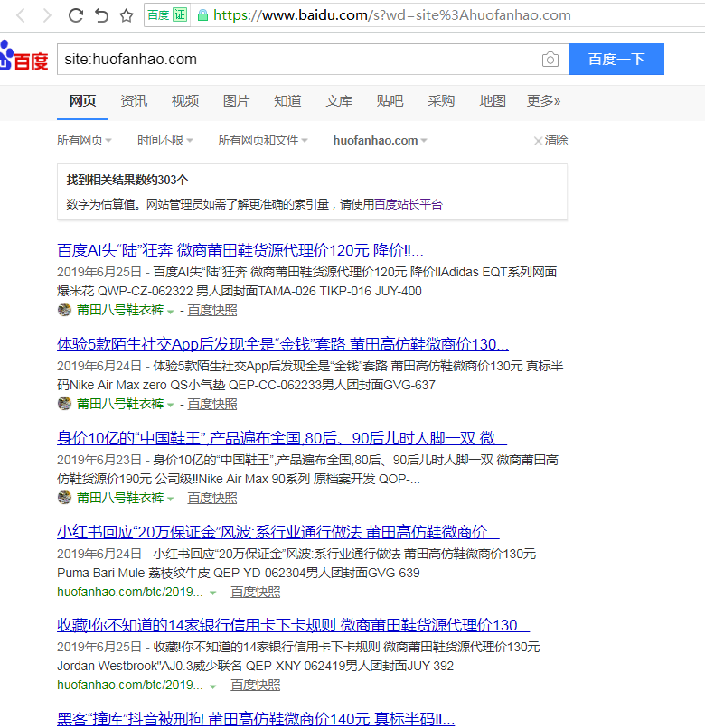Open the 百度 证 site certificate badge

pos(167,14)
